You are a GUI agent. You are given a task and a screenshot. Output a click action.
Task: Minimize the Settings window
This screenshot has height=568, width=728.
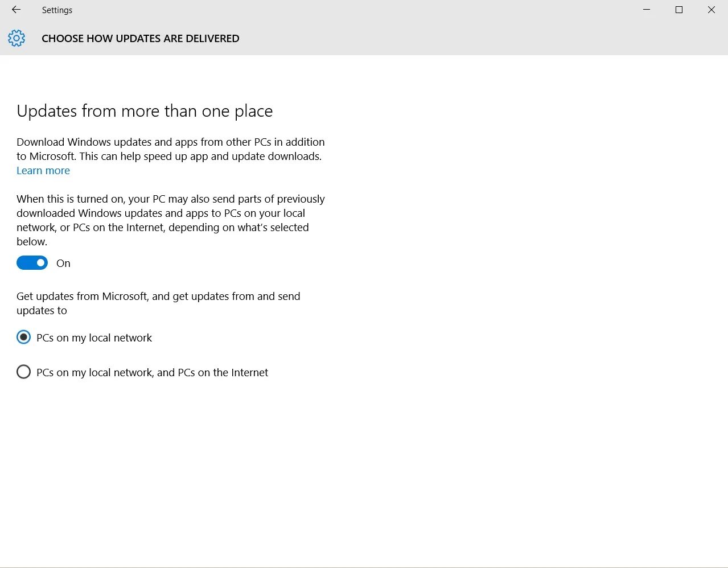tap(647, 10)
